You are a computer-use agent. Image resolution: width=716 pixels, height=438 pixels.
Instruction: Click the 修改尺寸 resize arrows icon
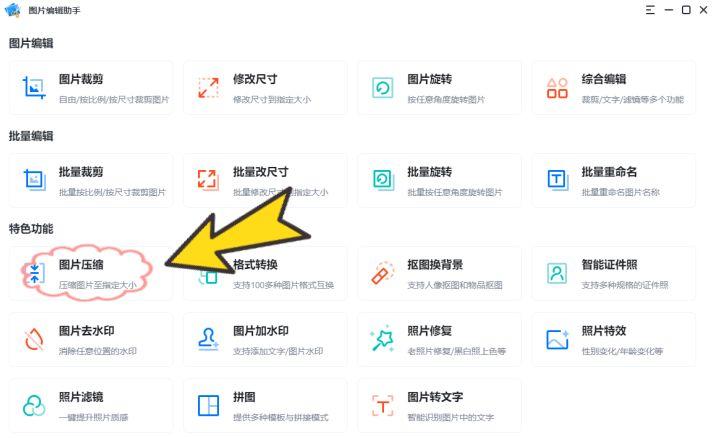pos(208,88)
